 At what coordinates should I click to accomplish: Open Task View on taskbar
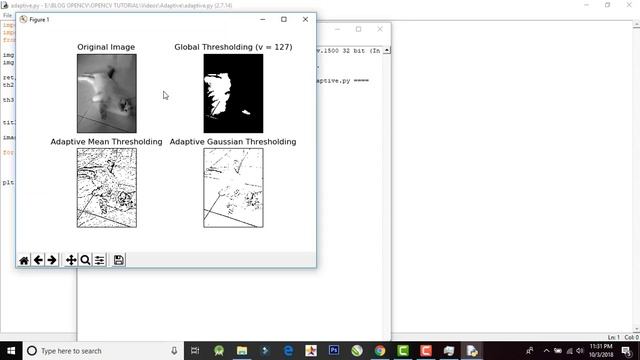[x=195, y=351]
